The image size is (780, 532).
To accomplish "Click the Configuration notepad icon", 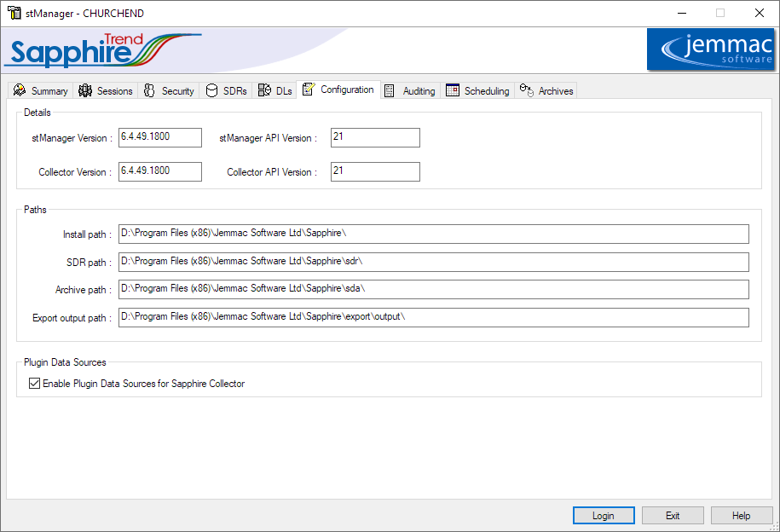I will click(x=309, y=89).
